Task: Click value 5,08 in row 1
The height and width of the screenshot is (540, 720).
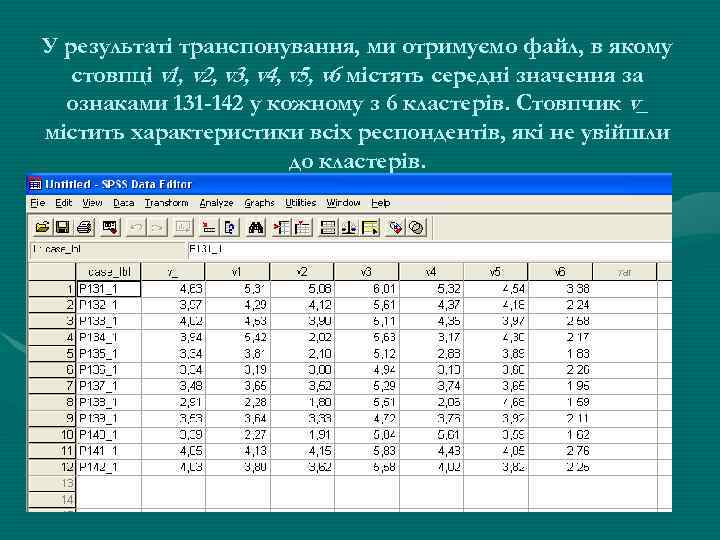Action: point(302,289)
